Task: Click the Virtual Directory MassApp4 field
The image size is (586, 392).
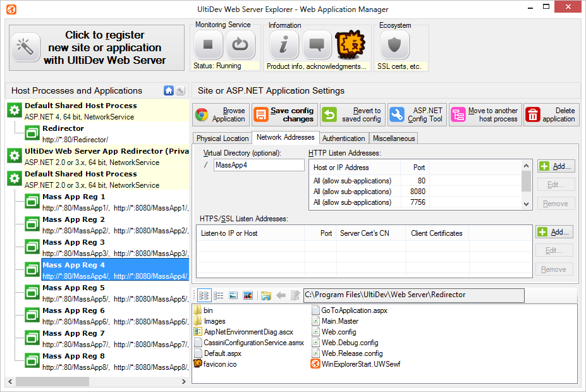Action: tap(259, 165)
